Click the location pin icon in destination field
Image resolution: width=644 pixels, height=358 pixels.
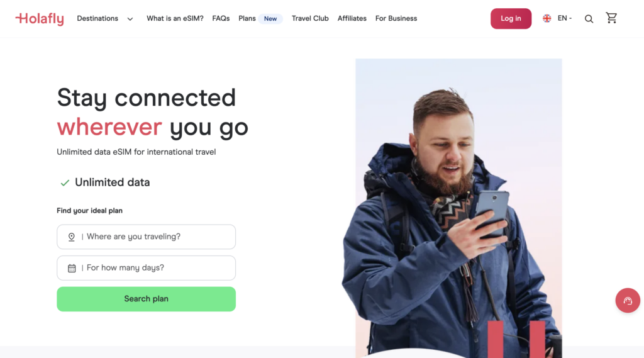click(x=72, y=237)
